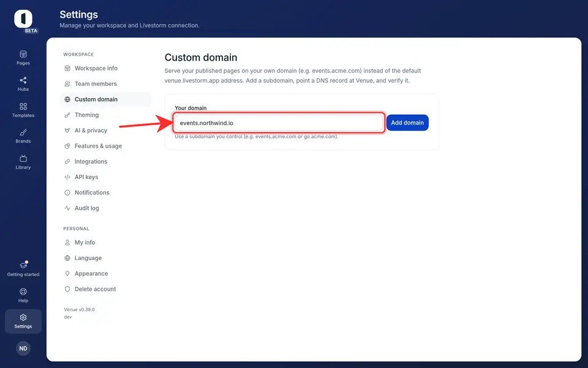Open Hubs in the left sidebar

pos(23,84)
